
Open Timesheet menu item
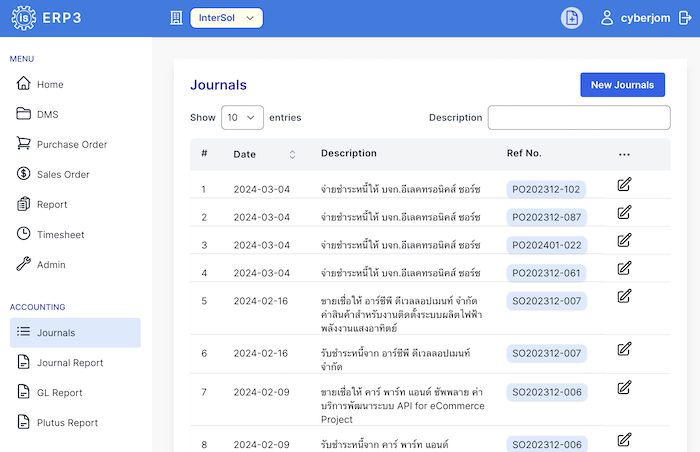pyautogui.click(x=60, y=234)
